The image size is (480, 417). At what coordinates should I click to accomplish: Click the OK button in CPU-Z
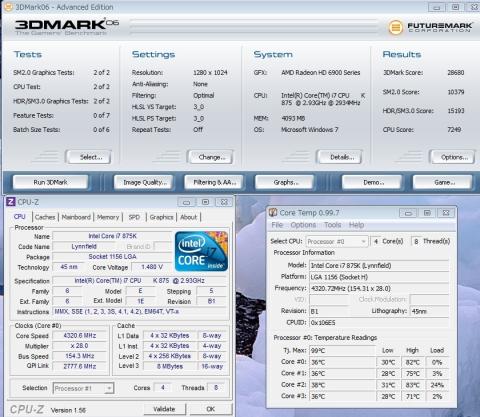click(x=210, y=409)
